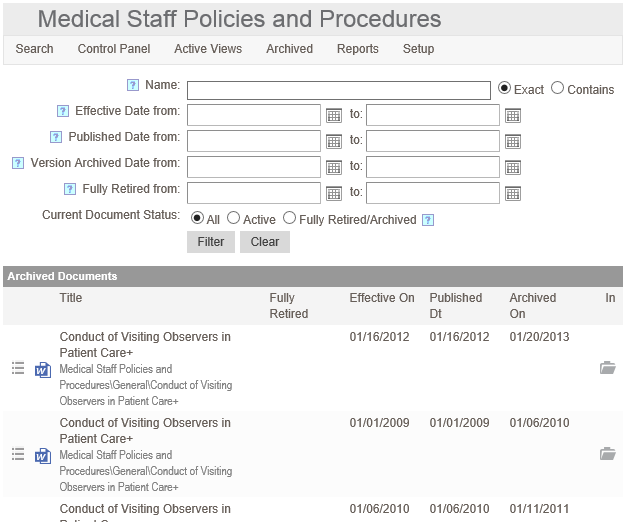Open calendar for Version Archived Date from
The image size is (628, 522).
coord(334,167)
